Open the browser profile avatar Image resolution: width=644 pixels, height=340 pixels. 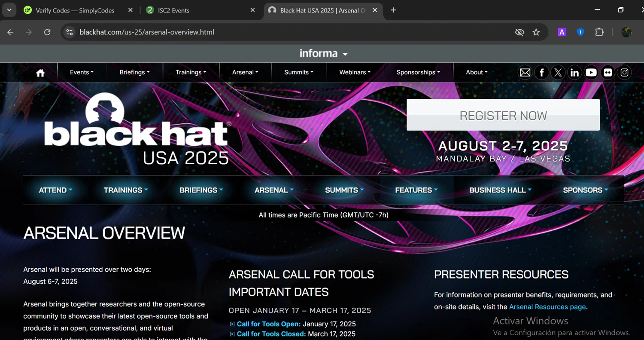[626, 32]
